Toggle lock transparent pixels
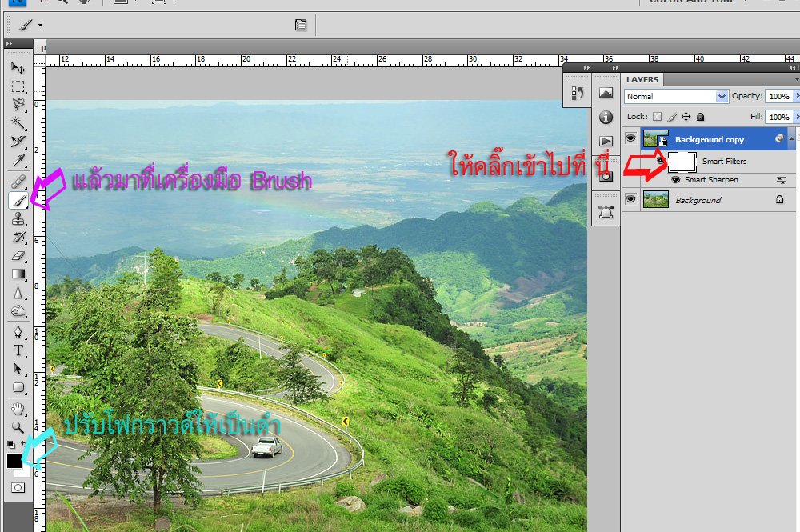This screenshot has height=532, width=800. pyautogui.click(x=658, y=117)
